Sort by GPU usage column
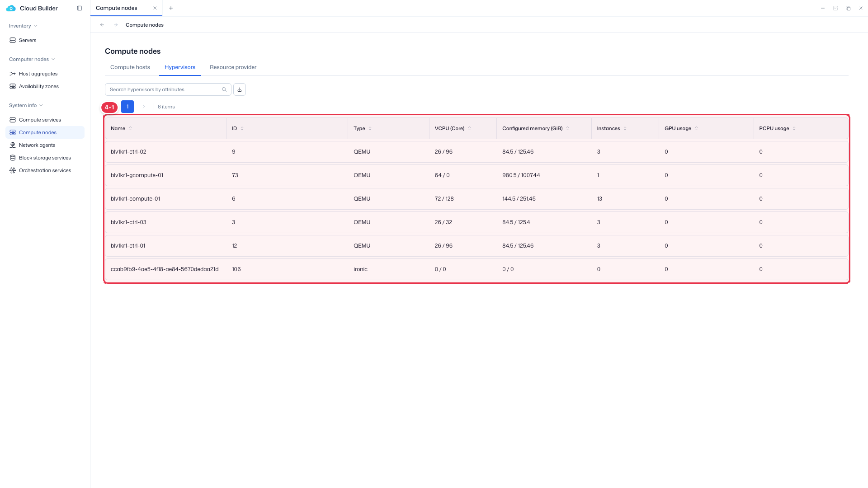The width and height of the screenshot is (868, 488). tap(697, 128)
